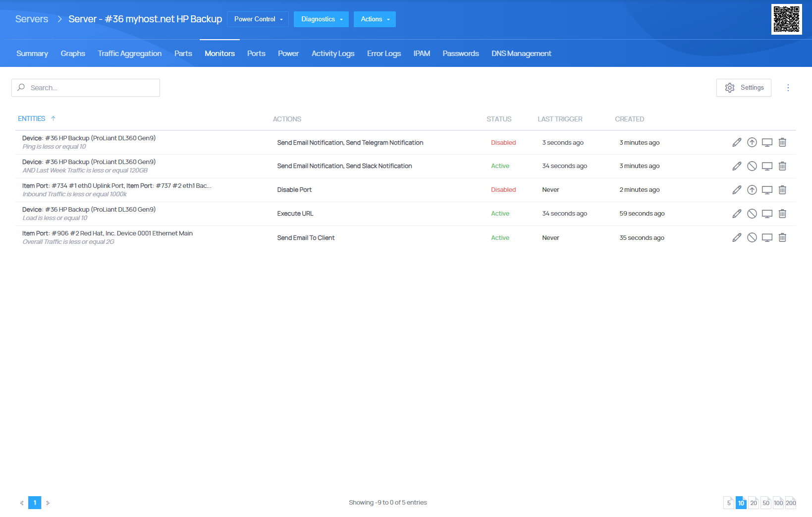Open the Ports tab
This screenshot has height=517, width=812.
pos(256,54)
